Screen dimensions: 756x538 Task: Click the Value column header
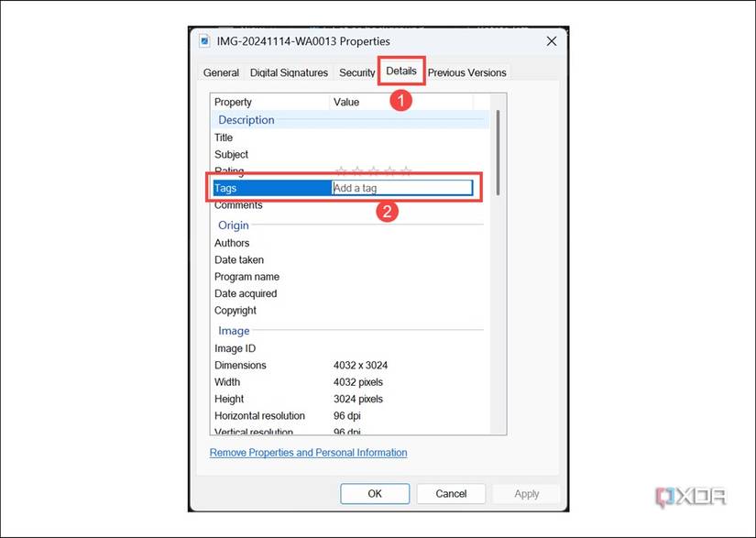[x=401, y=103]
